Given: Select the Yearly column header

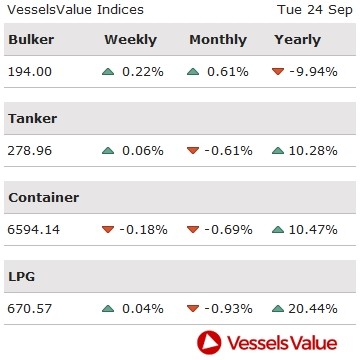Looking at the screenshot, I should click(298, 40).
